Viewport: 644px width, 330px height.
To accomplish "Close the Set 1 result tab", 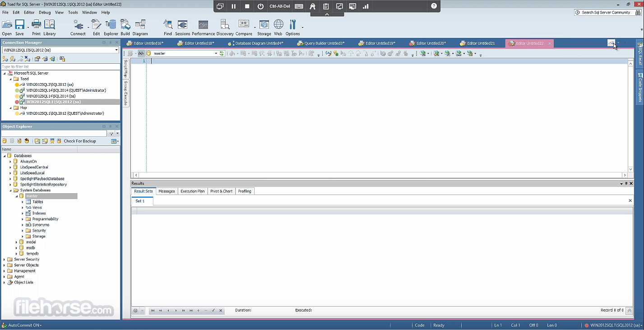I will click(x=630, y=200).
